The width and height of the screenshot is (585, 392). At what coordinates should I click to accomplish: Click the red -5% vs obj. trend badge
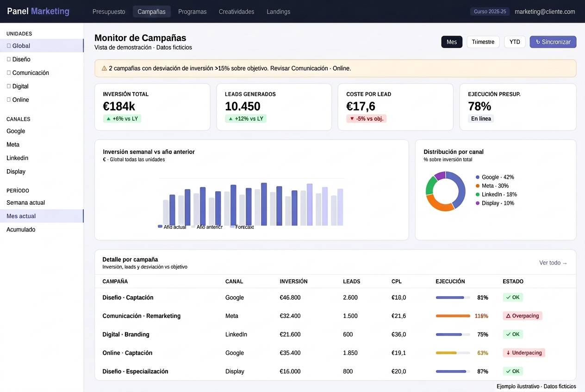(367, 119)
